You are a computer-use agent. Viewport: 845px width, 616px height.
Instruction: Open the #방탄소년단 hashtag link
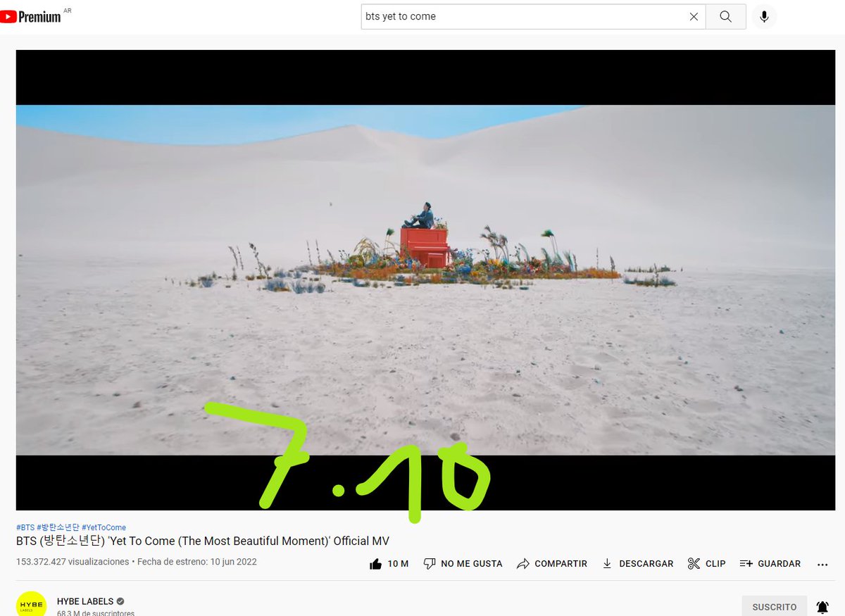(58, 527)
